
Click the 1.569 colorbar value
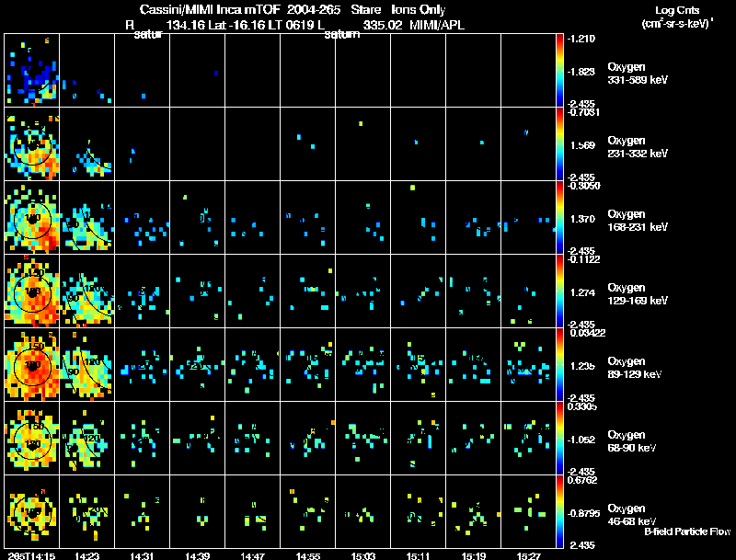click(582, 145)
